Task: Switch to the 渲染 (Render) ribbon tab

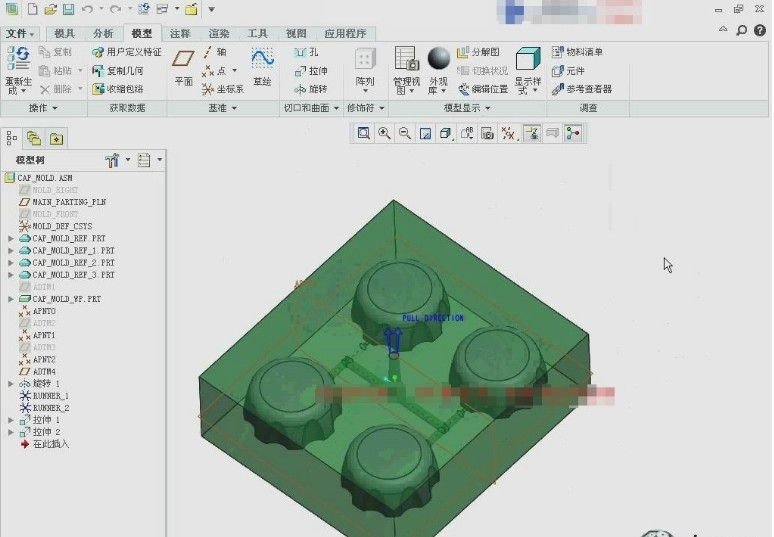Action: 219,34
